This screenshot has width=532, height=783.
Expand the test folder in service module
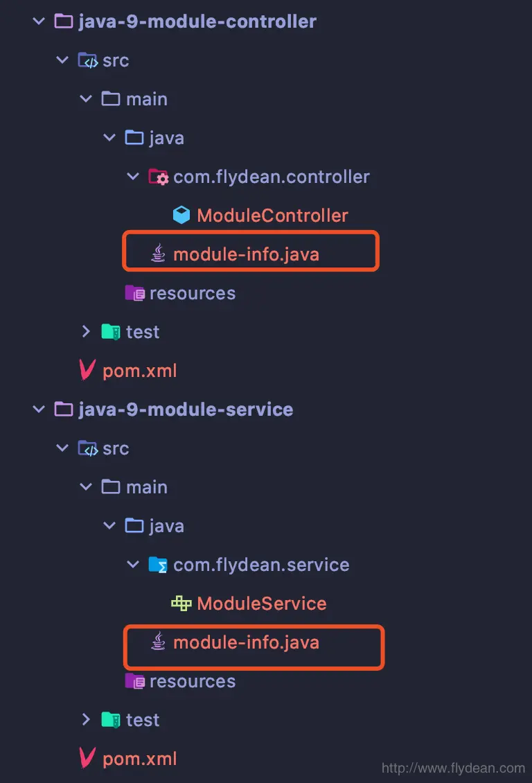86,719
